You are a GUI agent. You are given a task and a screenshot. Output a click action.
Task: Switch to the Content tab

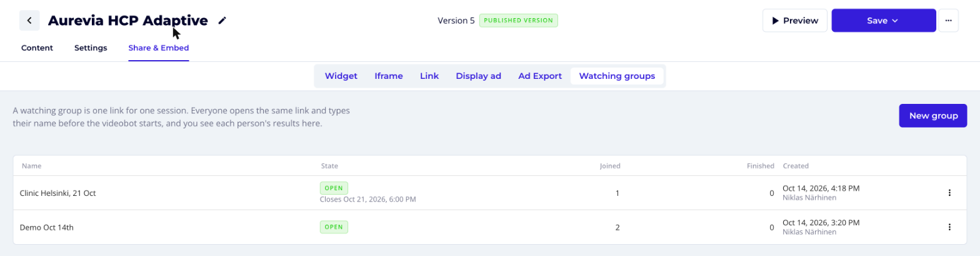(x=37, y=48)
